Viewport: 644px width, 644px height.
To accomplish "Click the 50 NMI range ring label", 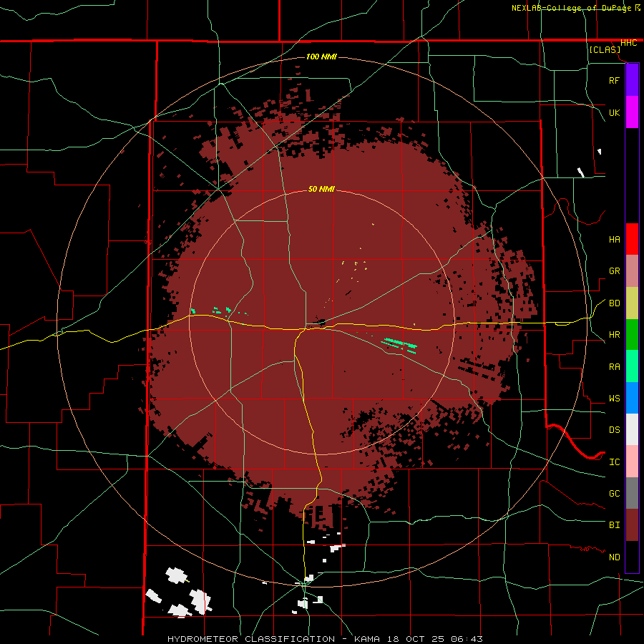I will 321,189.
